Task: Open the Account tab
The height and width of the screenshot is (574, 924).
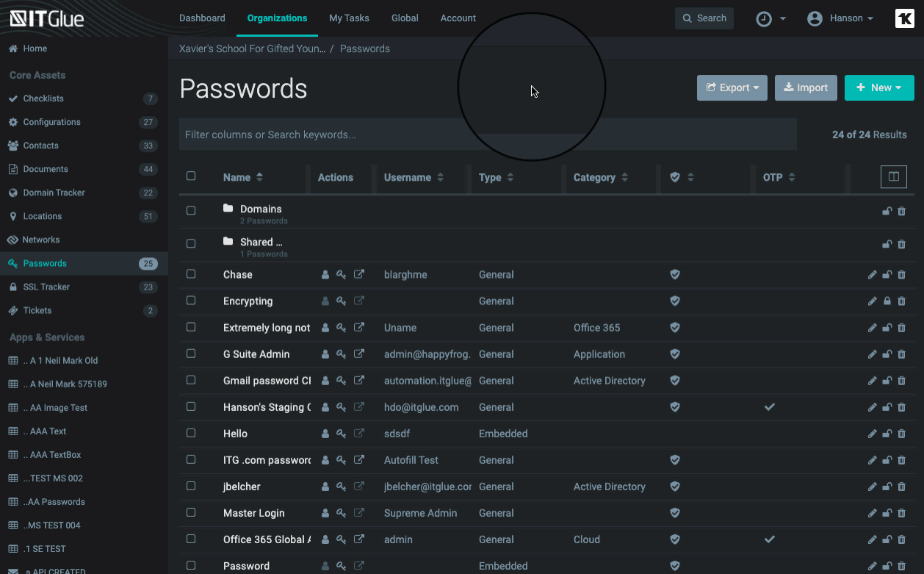Action: tap(458, 18)
